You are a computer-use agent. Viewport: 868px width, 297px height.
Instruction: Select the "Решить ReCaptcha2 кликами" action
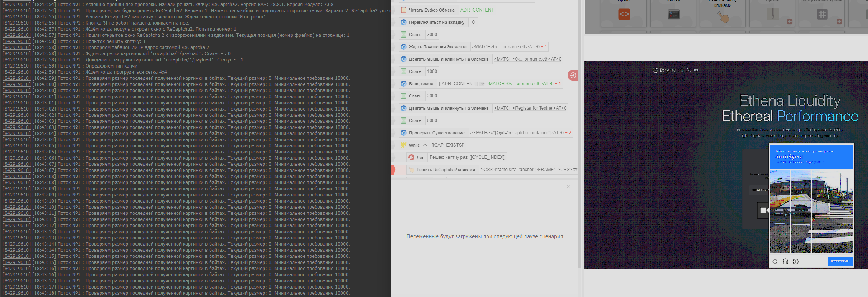[446, 170]
